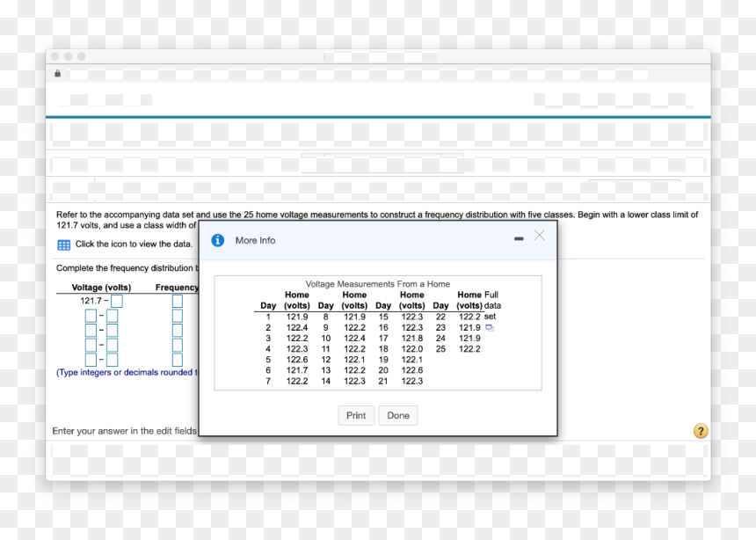Click the 122.3 value for Day 21
The width and height of the screenshot is (756, 540).
[411, 381]
